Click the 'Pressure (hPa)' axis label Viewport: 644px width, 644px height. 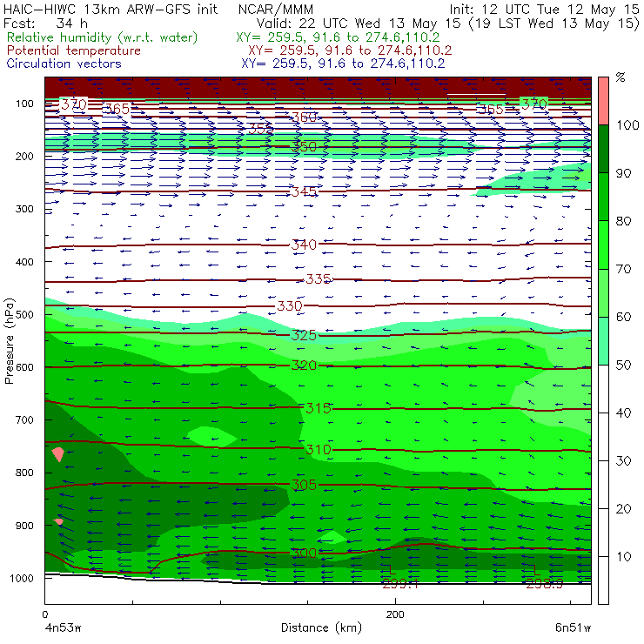click(x=9, y=341)
